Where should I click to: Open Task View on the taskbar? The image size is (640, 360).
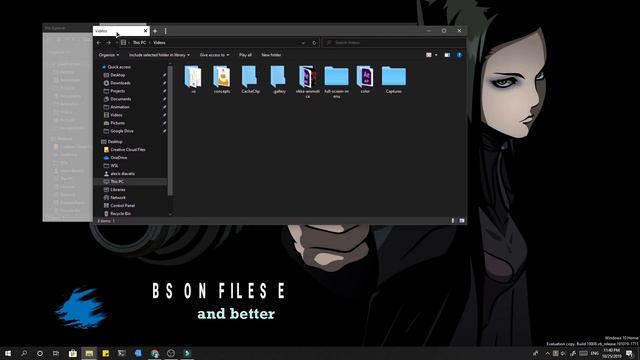(x=56, y=353)
